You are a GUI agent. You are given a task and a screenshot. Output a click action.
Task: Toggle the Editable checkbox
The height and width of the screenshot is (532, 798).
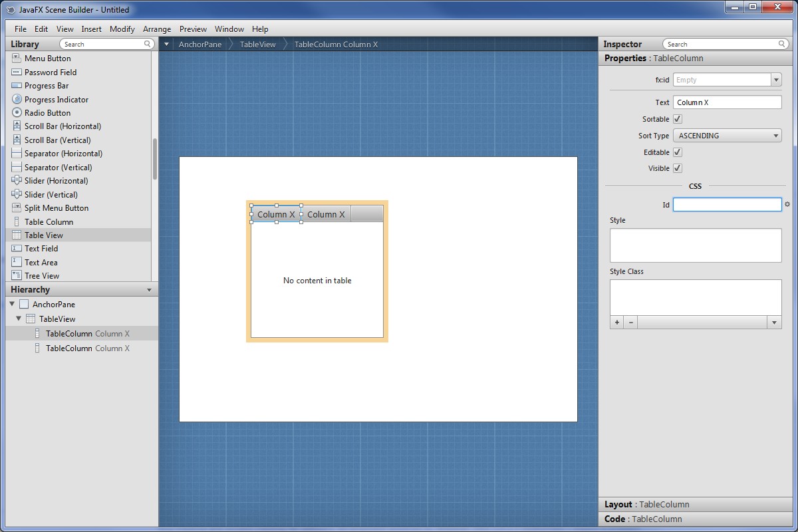[x=678, y=152]
